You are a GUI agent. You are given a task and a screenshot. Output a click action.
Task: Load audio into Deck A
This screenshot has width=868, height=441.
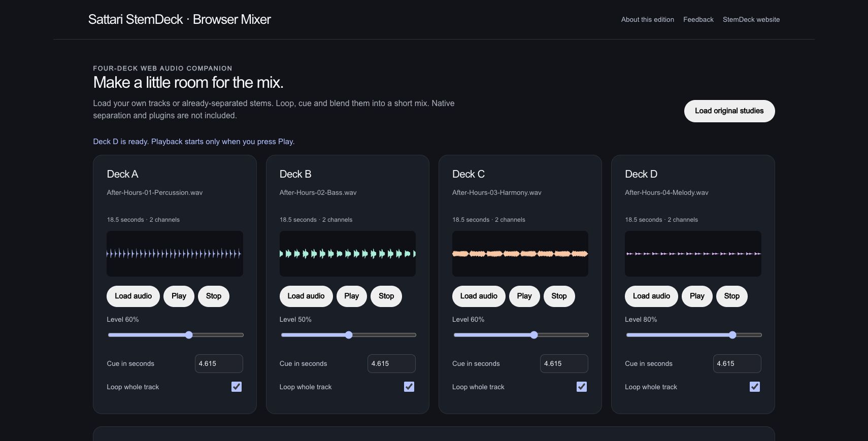(x=133, y=296)
